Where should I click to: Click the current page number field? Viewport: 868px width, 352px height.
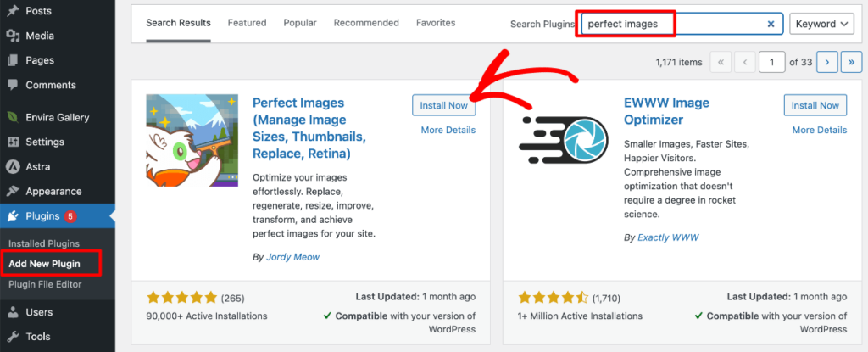[771, 62]
